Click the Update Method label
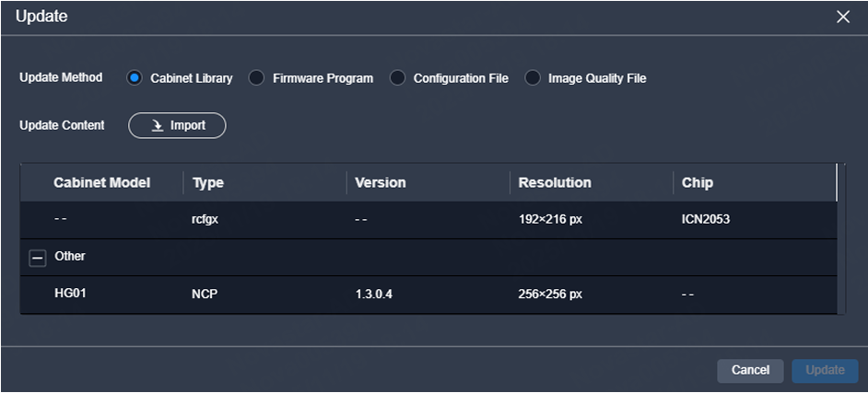868x393 pixels. pos(61,77)
